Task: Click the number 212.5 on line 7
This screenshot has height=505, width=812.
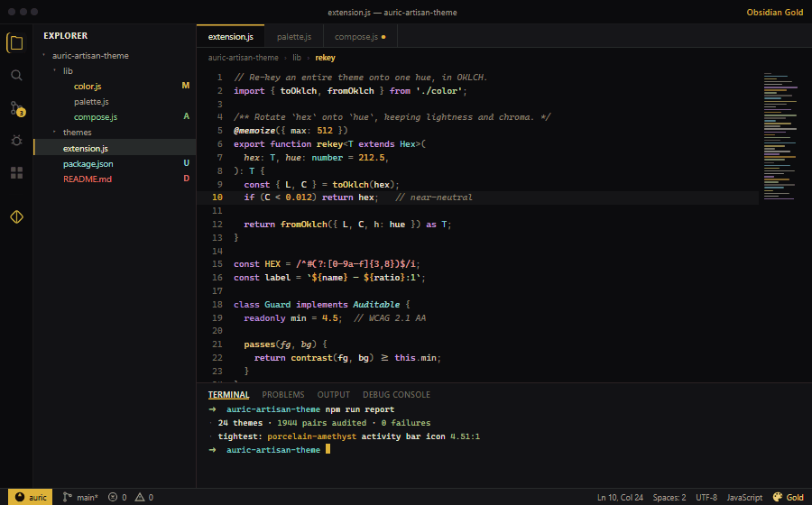Action: click(x=372, y=157)
